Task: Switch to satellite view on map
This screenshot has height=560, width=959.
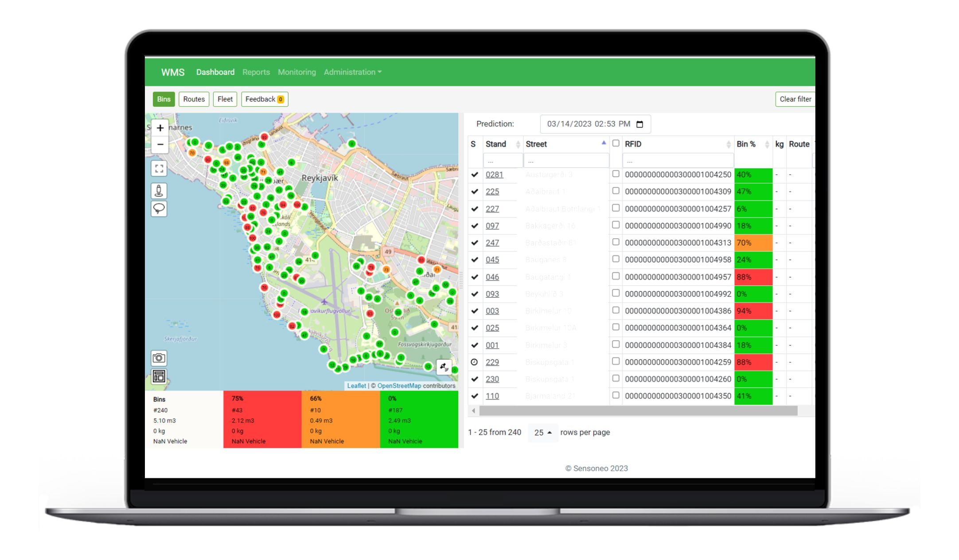Action: pos(444,367)
